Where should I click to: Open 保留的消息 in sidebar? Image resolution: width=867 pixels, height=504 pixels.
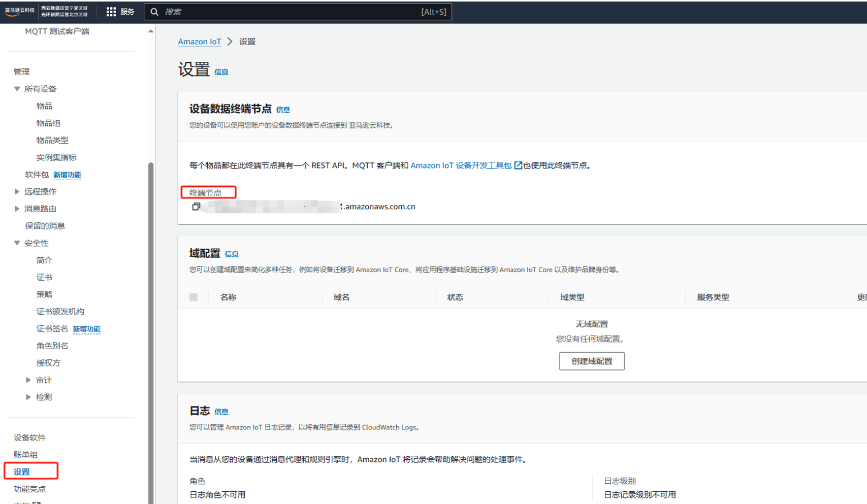pyautogui.click(x=45, y=226)
